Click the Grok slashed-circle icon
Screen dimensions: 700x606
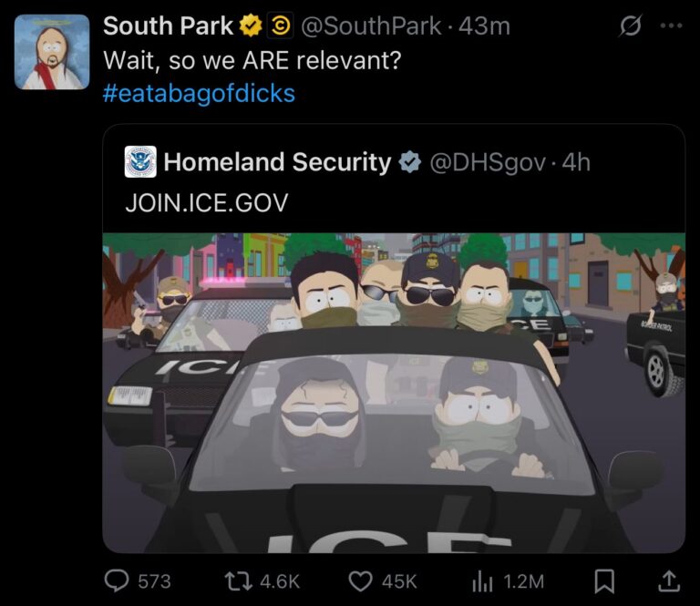631,26
